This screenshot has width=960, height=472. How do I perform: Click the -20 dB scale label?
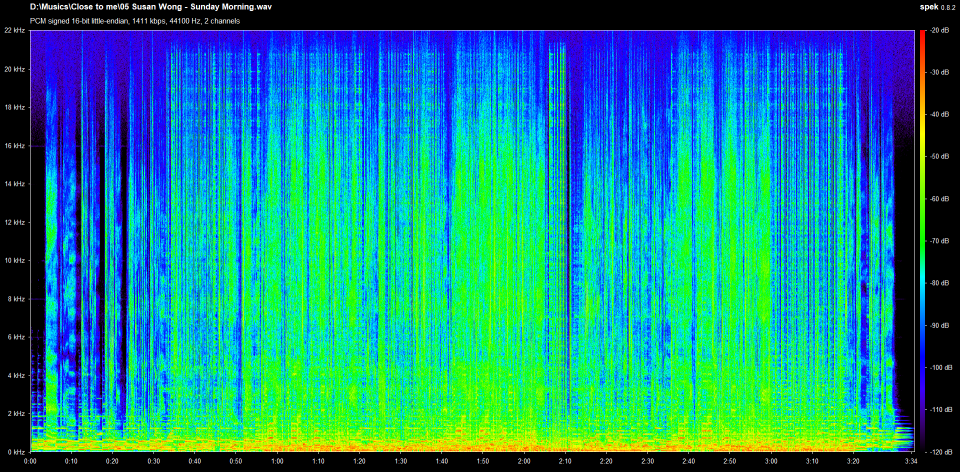point(938,32)
